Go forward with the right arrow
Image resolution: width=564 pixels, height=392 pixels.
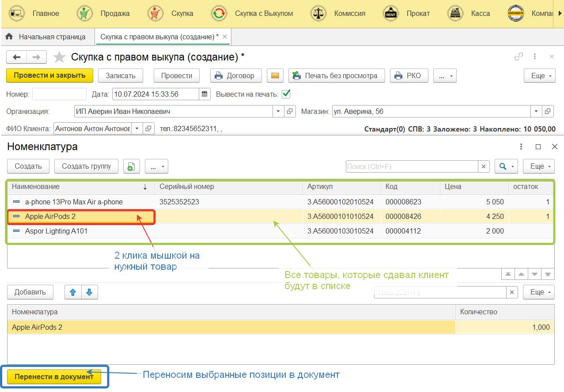(x=37, y=57)
